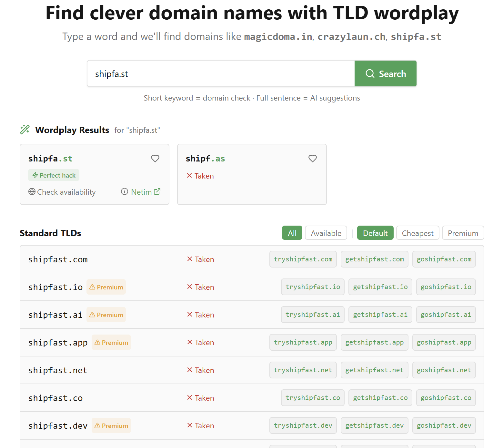Image resolution: width=503 pixels, height=448 pixels.
Task: Sort by Cheapest
Action: coord(417,233)
